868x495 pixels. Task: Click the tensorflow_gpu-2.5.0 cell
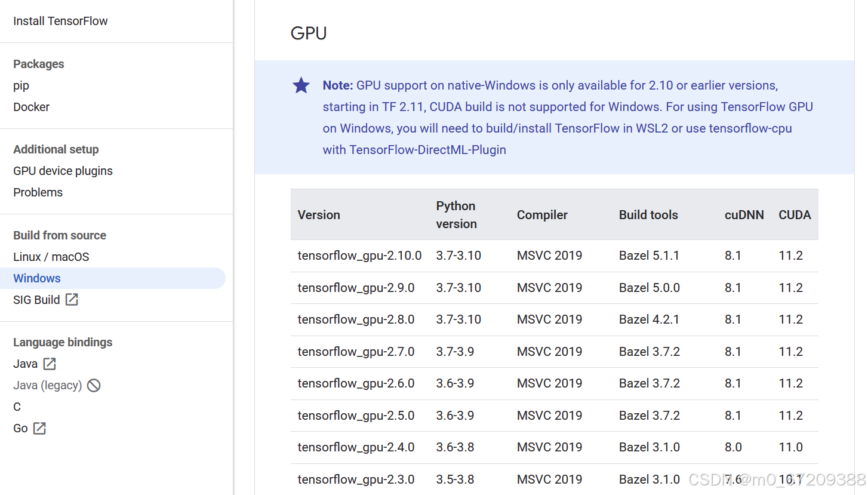pos(356,416)
